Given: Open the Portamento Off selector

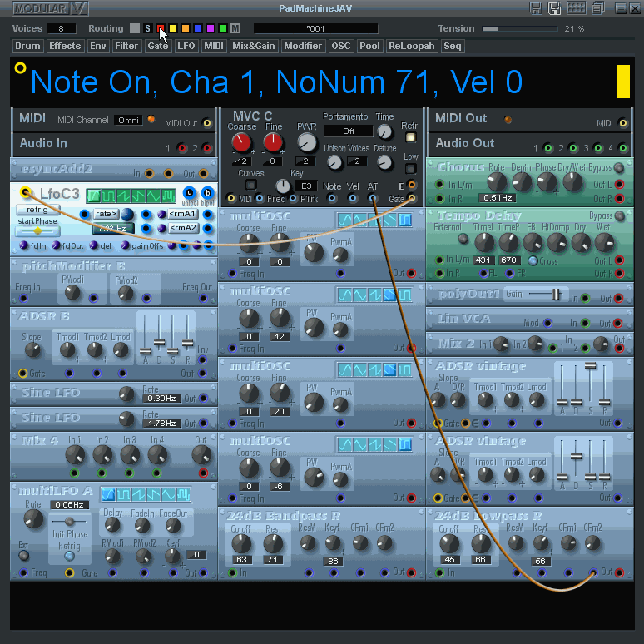Looking at the screenshot, I should pos(349,131).
